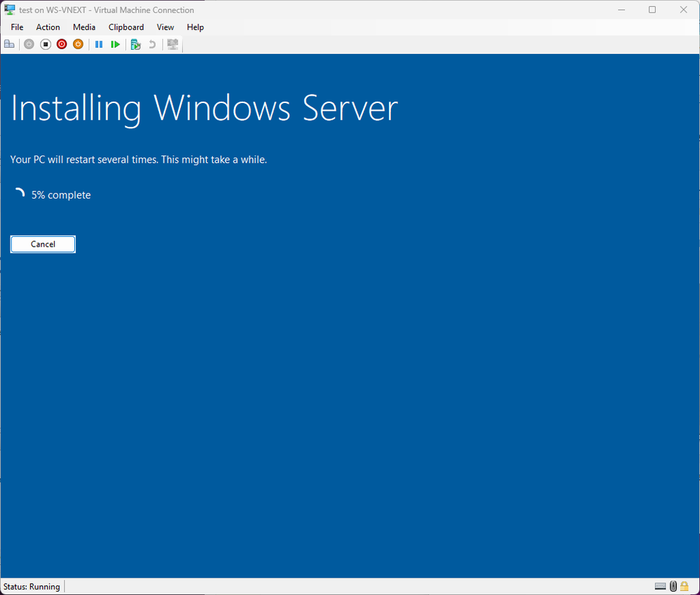Click the Revert toolbar icon
This screenshot has height=595, width=700.
click(152, 44)
